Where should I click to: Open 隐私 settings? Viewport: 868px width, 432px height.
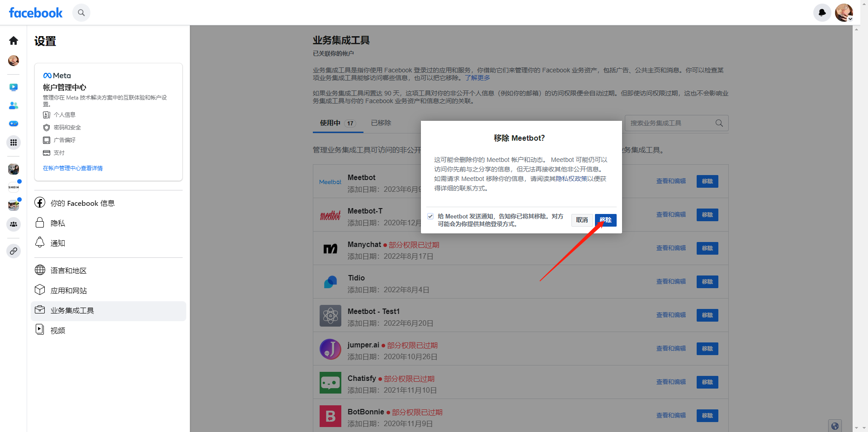(x=108, y=223)
